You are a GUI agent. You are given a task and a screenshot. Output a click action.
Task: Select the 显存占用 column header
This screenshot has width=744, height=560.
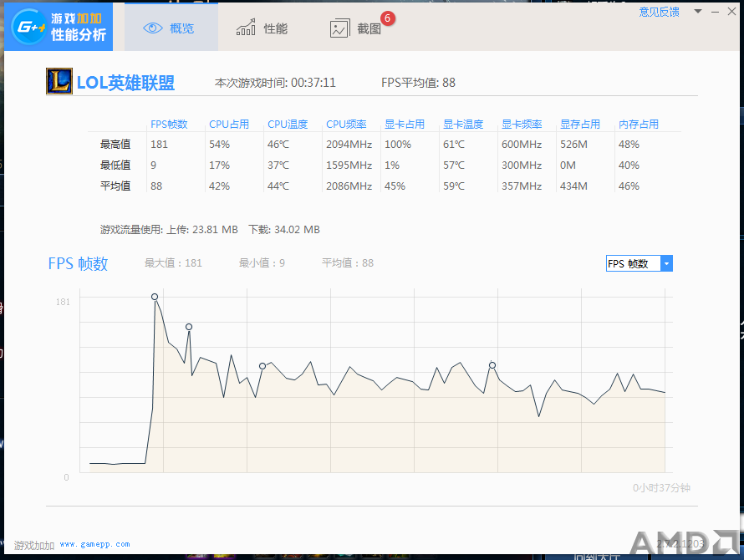coord(580,125)
